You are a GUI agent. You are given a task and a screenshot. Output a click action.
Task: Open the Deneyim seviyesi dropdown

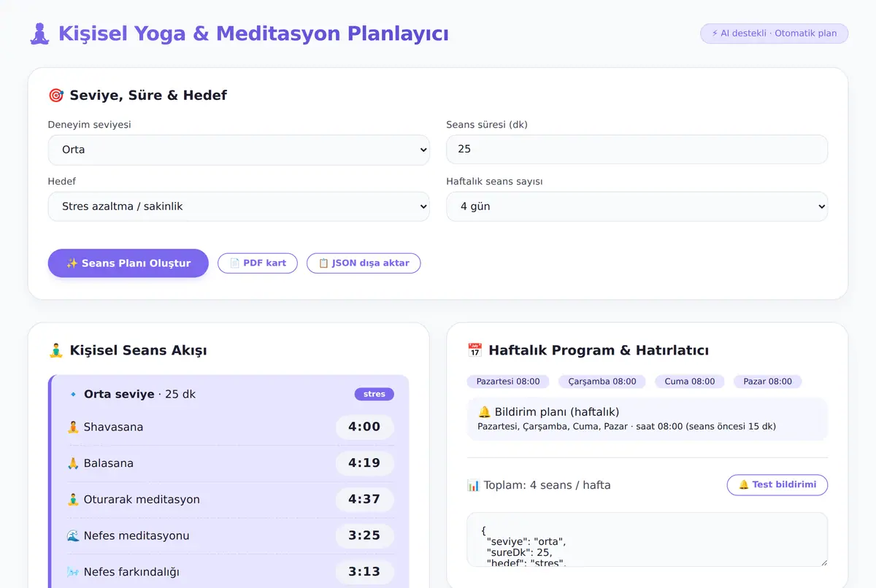pos(239,150)
